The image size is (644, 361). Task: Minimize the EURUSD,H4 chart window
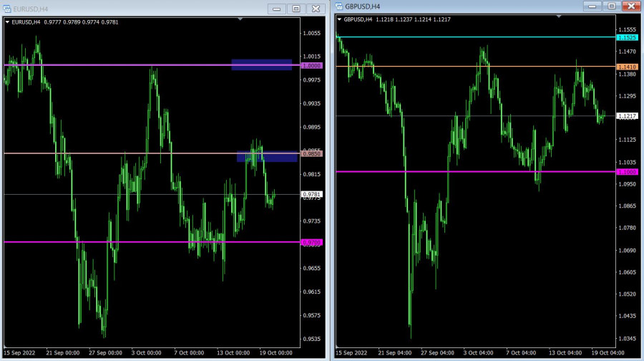point(277,9)
